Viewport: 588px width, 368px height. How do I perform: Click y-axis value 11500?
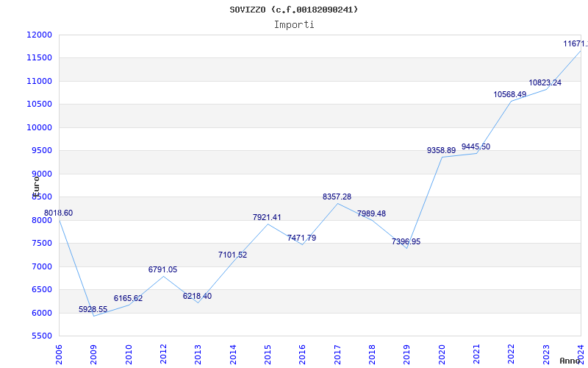[39, 58]
